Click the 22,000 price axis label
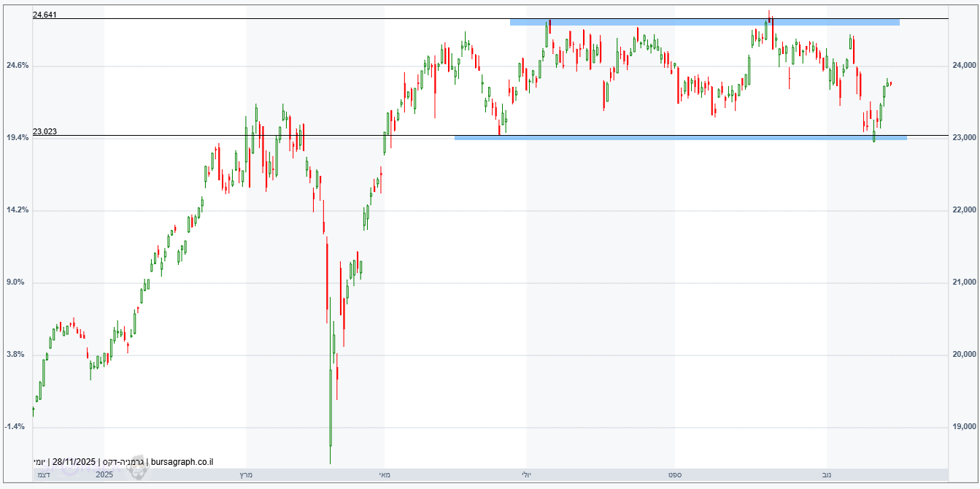Image resolution: width=980 pixels, height=489 pixels. click(964, 210)
